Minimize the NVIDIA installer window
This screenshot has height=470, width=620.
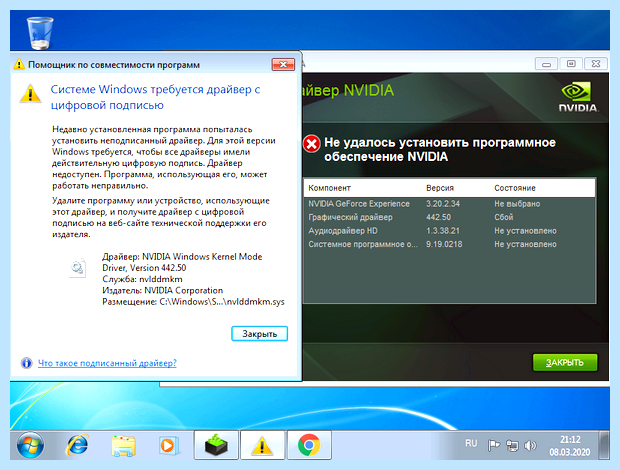(x=546, y=64)
